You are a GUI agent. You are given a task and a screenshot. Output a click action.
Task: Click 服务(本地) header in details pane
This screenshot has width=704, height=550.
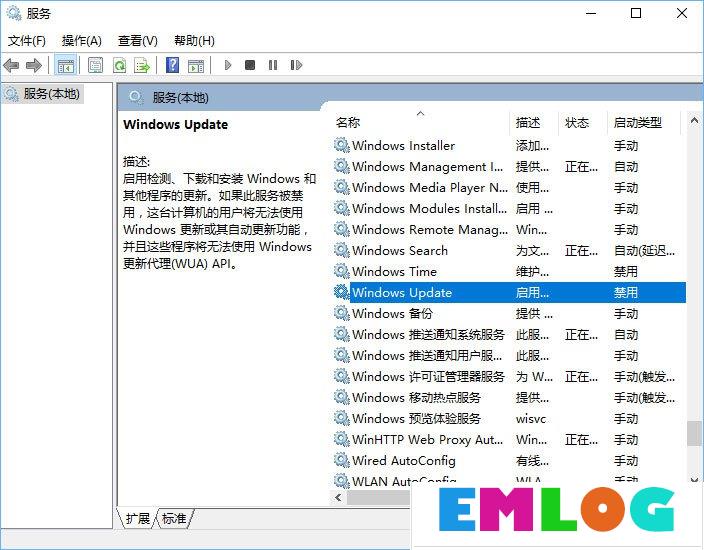pos(180,97)
